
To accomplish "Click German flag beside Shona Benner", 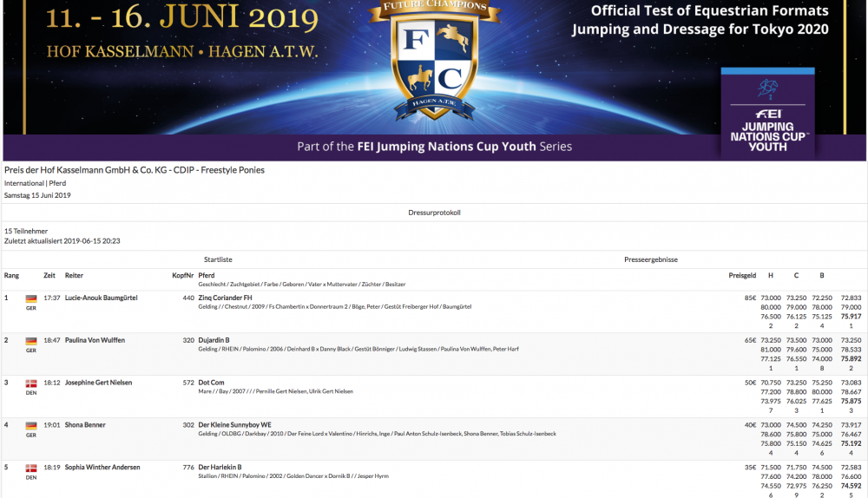I will [32, 426].
